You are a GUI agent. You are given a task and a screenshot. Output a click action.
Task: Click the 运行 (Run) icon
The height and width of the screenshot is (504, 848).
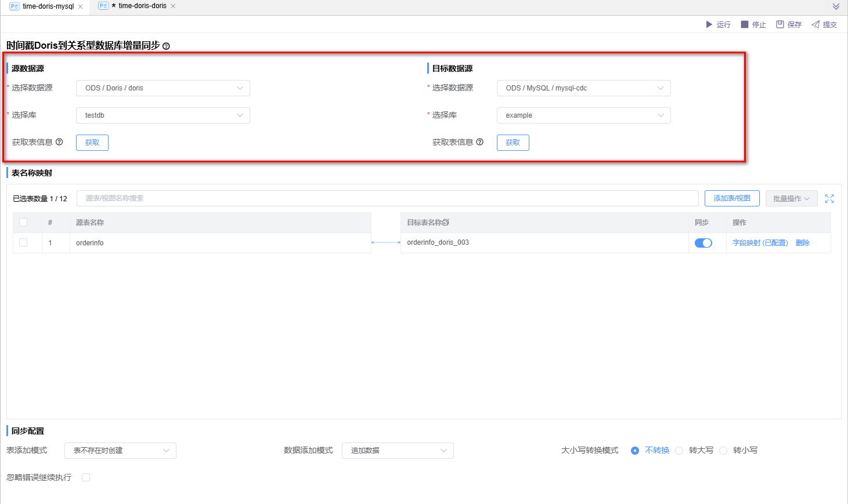point(709,24)
